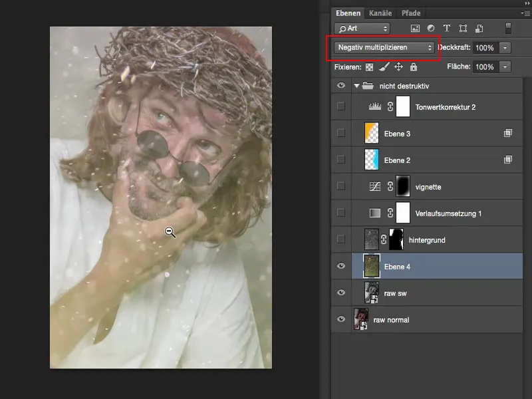The width and height of the screenshot is (532, 399).
Task: Lock all padlock icon
Action: click(413, 67)
